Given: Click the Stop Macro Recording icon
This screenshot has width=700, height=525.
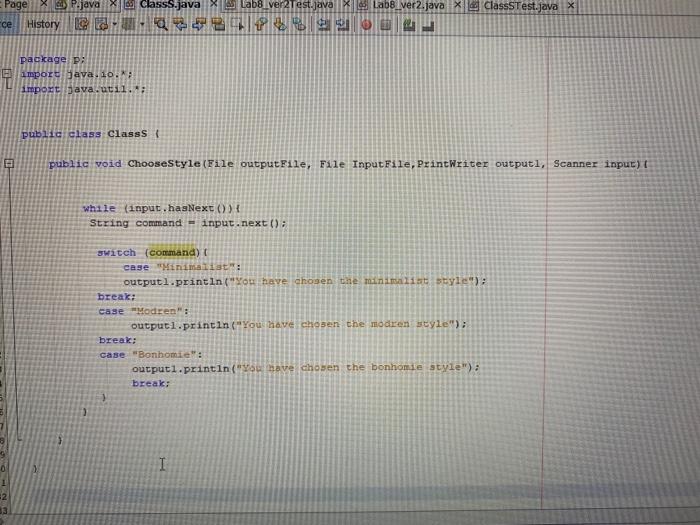Looking at the screenshot, I should tap(386, 25).
